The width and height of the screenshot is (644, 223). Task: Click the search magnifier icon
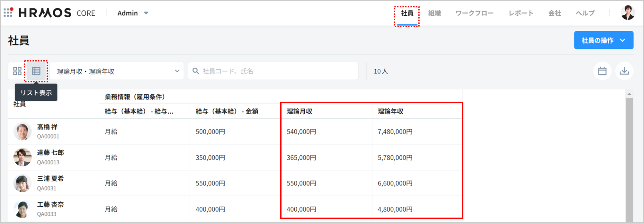[195, 71]
